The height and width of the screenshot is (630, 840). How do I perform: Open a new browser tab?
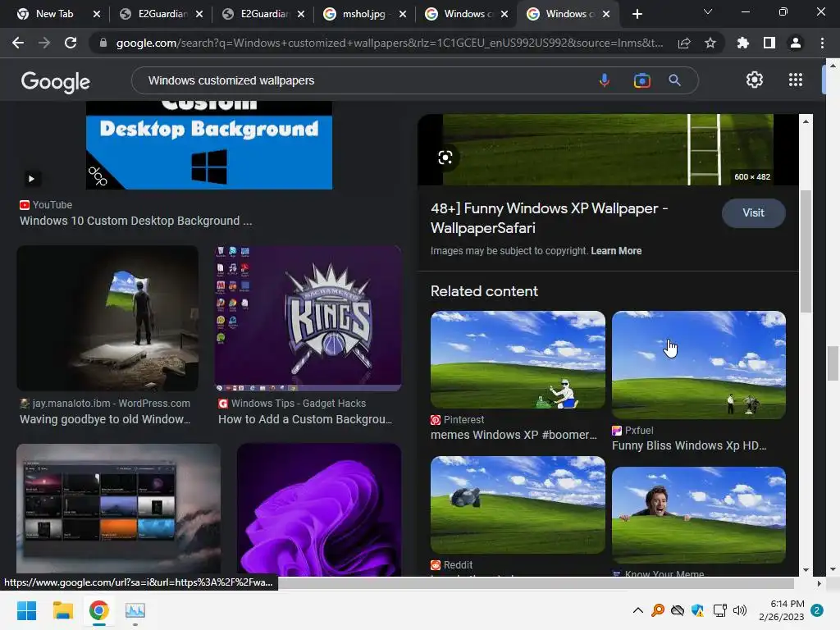point(637,14)
